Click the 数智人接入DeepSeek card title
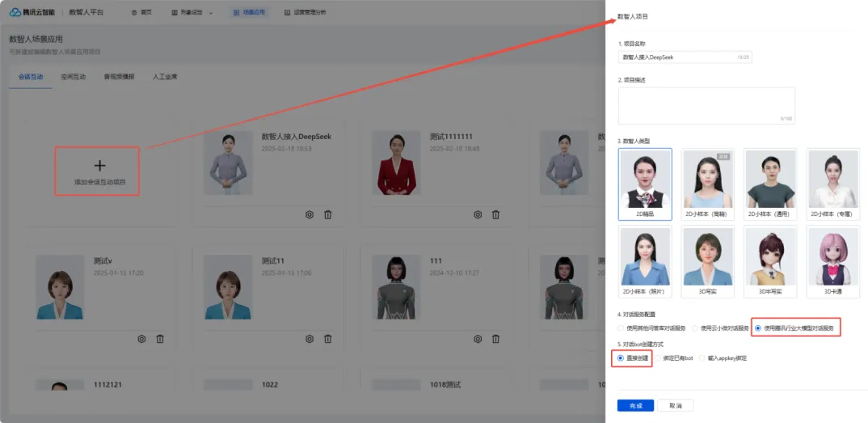 coord(296,136)
